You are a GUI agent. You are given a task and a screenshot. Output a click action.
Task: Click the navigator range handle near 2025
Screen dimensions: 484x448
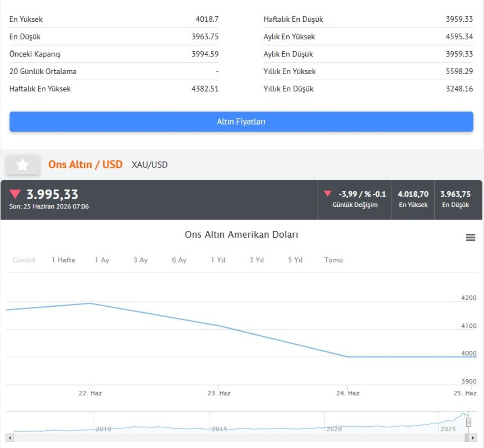[x=468, y=422]
